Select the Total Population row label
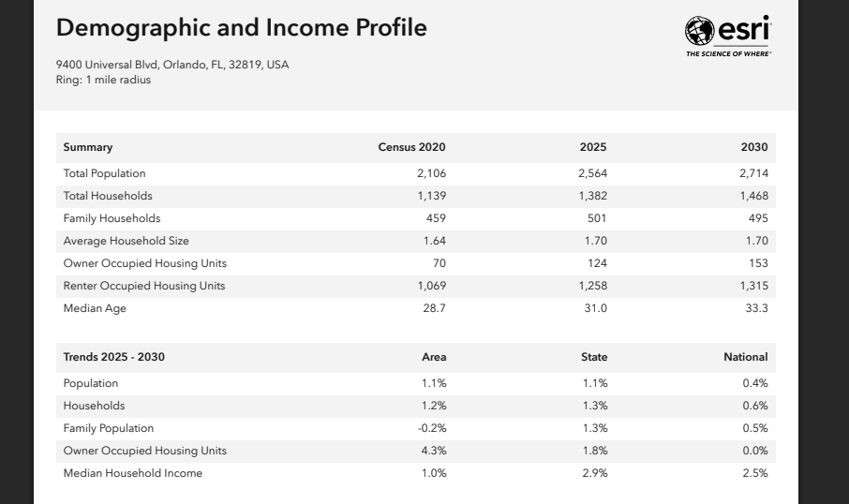The image size is (849, 504). [x=105, y=173]
